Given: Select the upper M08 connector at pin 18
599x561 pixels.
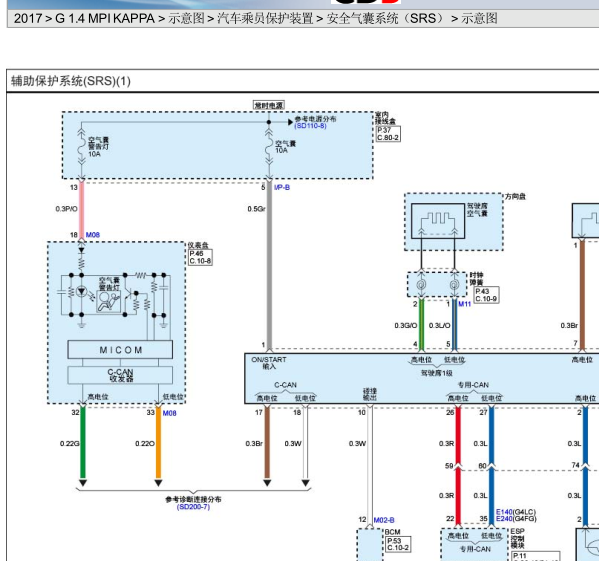Looking at the screenshot, I should pyautogui.click(x=93, y=234).
